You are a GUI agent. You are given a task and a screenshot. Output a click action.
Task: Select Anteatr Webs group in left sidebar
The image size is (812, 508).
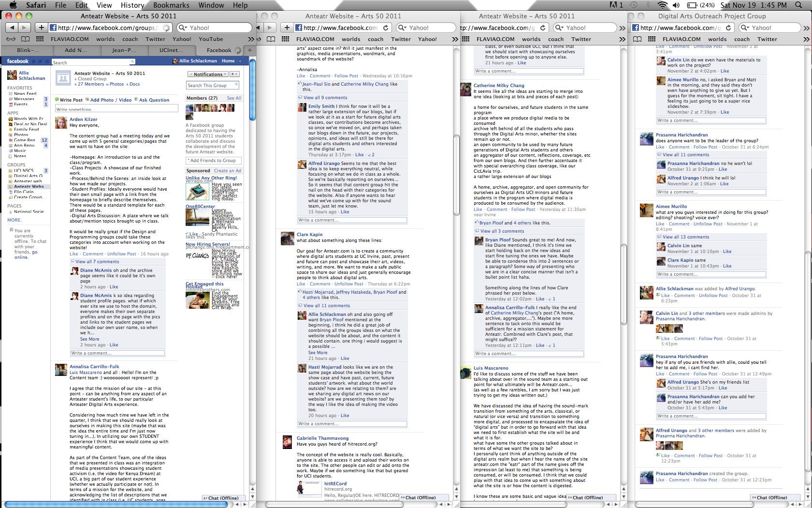pos(29,186)
